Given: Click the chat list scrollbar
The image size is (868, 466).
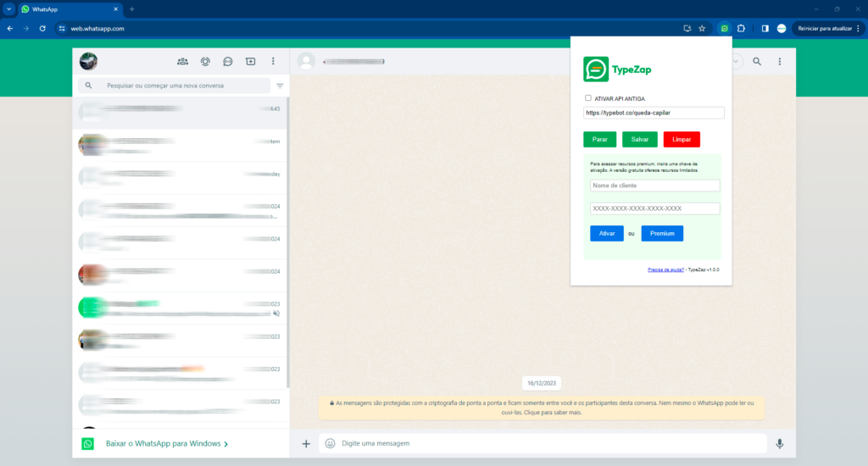Looking at the screenshot, I should 288,243.
